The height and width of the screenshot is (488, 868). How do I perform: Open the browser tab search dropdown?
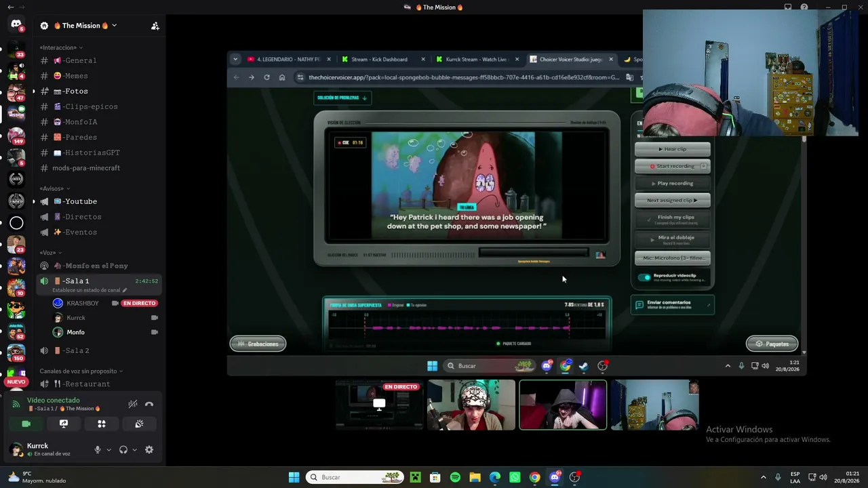[x=235, y=59]
